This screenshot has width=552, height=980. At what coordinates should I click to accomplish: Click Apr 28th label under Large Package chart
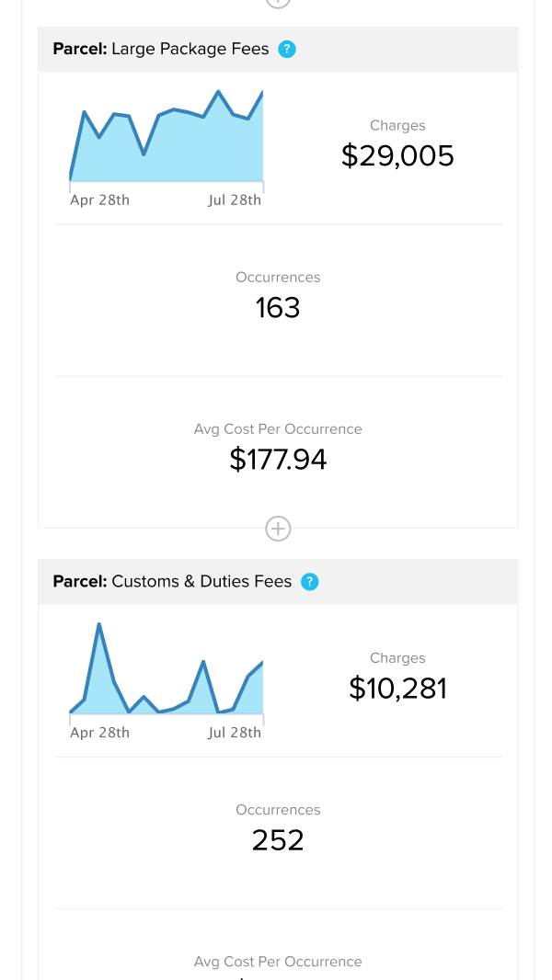point(100,200)
